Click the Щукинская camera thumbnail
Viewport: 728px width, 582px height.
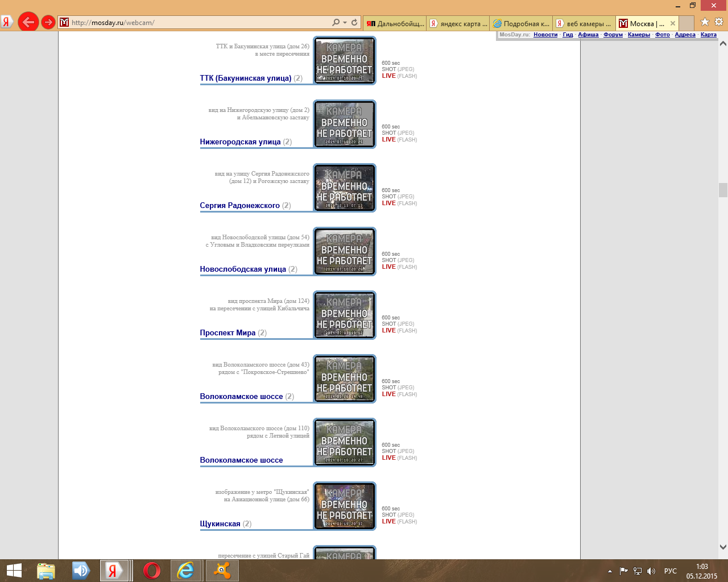pos(345,506)
